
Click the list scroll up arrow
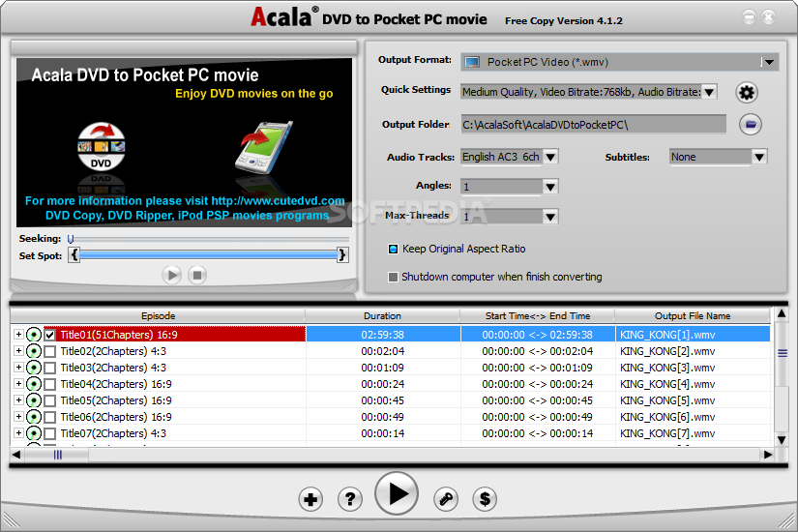(782, 314)
